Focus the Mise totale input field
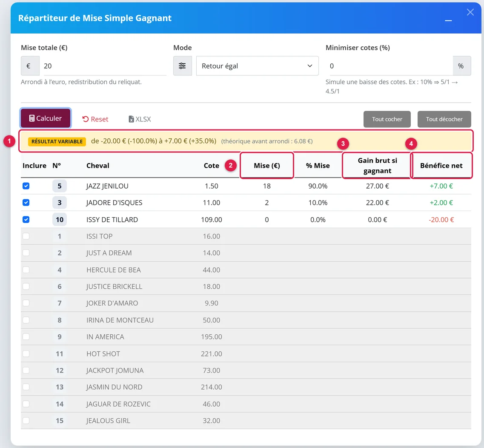Viewport: 484px width, 448px height. point(105,66)
